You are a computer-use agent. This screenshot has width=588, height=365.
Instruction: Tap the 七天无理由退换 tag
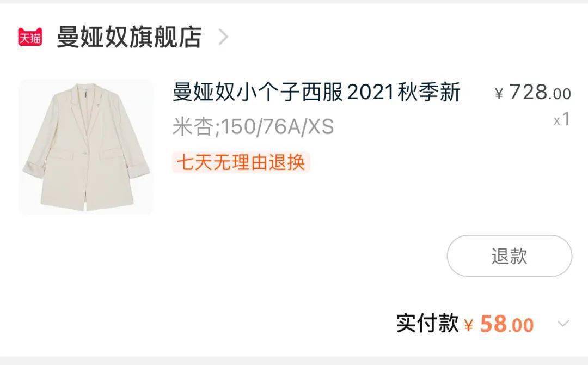(241, 162)
